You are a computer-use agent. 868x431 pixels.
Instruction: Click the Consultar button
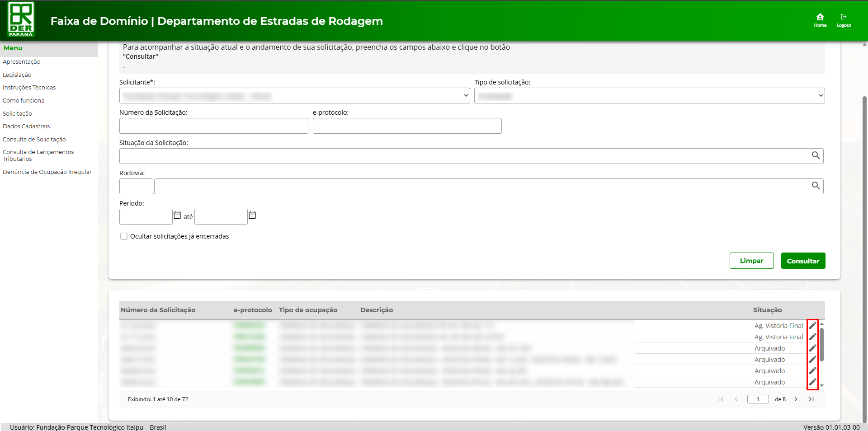point(803,261)
